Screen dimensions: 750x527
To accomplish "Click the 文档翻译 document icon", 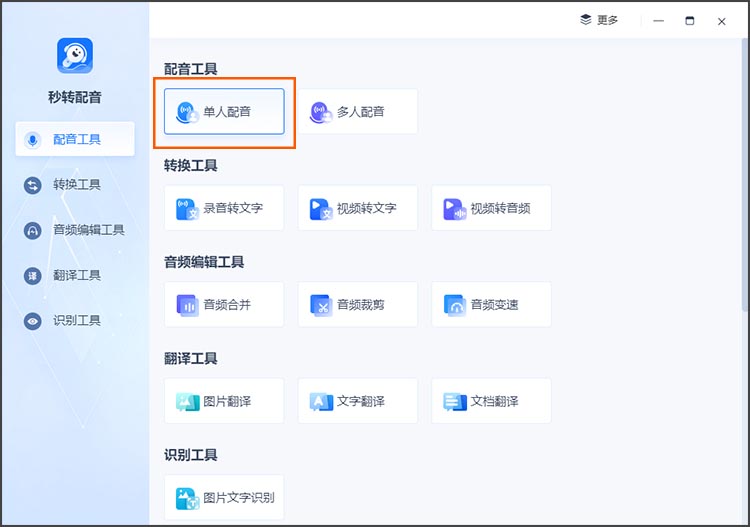I will (x=455, y=402).
